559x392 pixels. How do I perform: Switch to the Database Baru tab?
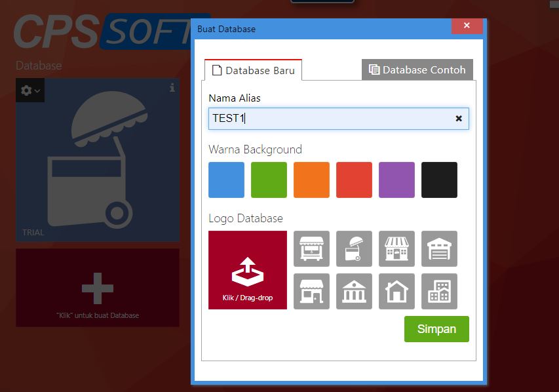click(253, 70)
